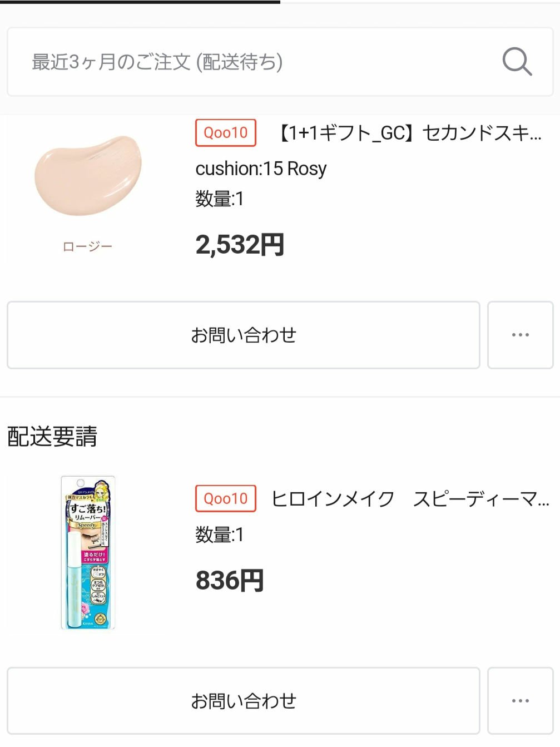560x747 pixels.
Task: Click the Qoo10 badge on the cushion item
Action: point(225,133)
